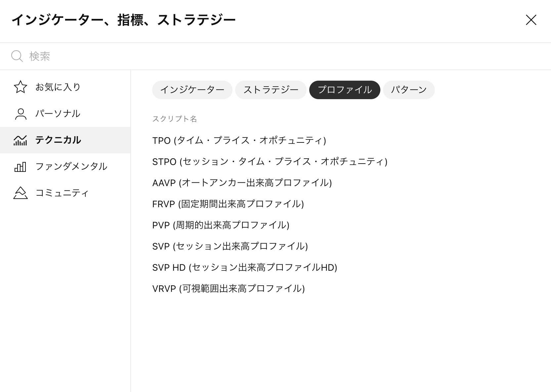
Task: Add SVP (セッション出来高プロファイル) script
Action: coord(230,246)
